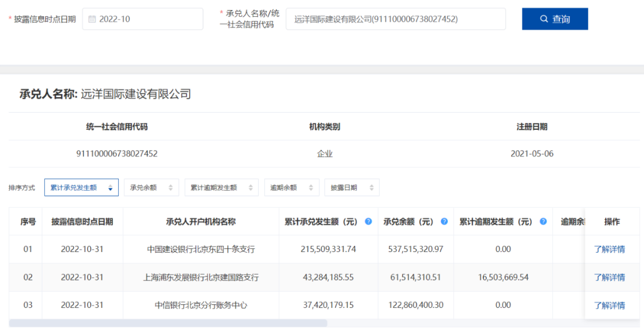Viewport: 644px width, 330px height.
Task: Open the calendar icon in date field
Action: (x=92, y=19)
